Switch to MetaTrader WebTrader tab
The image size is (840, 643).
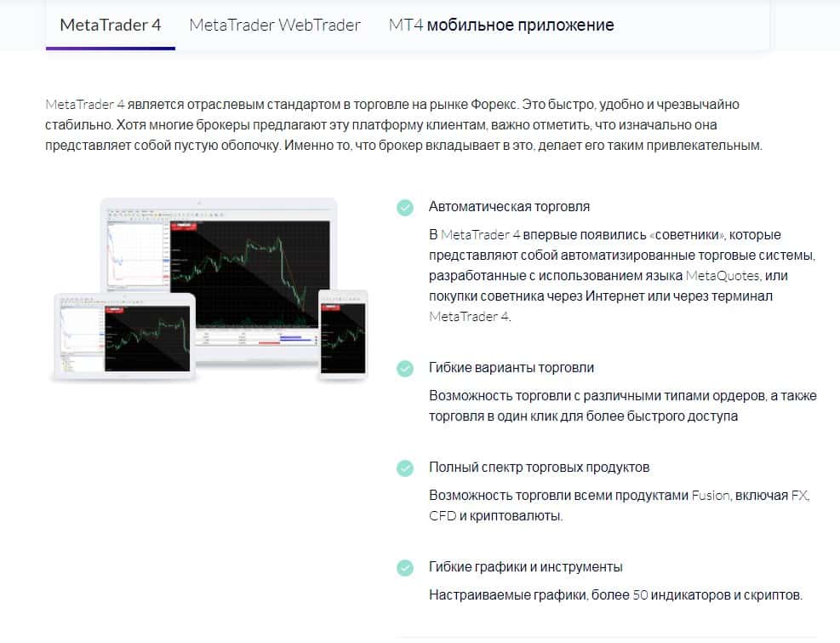click(275, 26)
